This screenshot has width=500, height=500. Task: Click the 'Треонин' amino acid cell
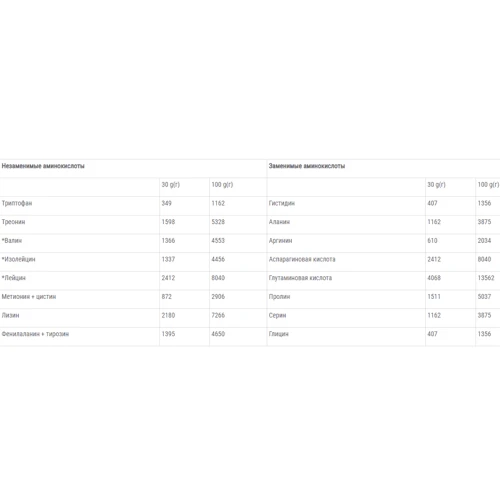pos(13,222)
